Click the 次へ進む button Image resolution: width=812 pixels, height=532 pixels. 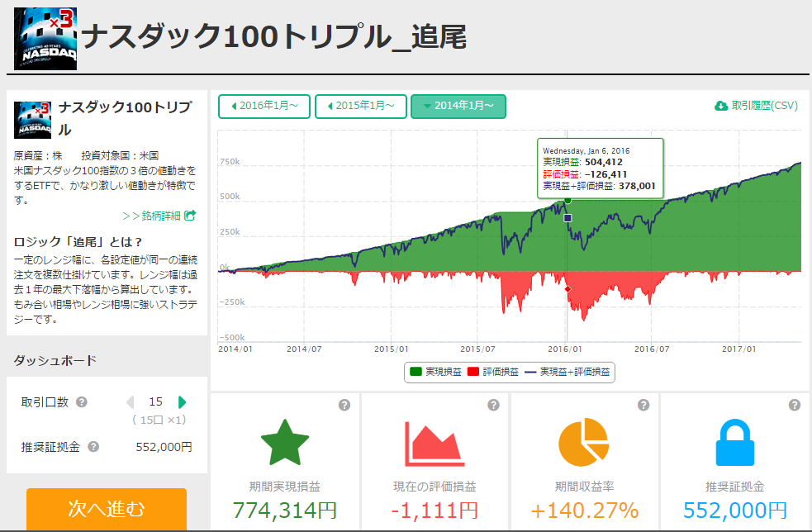pyautogui.click(x=107, y=509)
